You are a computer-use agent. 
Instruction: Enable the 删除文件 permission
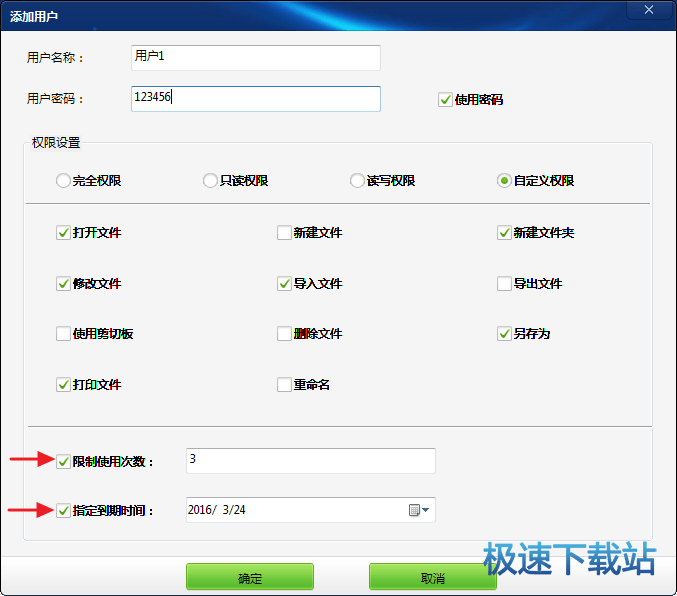[284, 334]
